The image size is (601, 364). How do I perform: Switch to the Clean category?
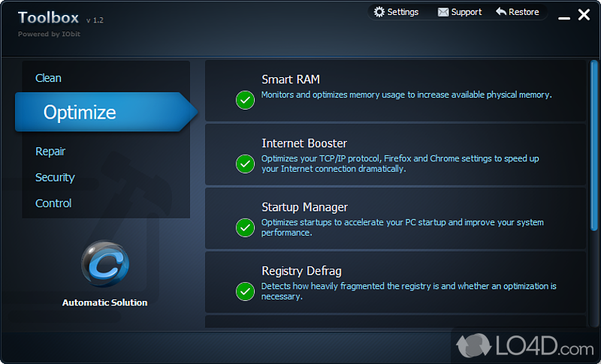click(x=48, y=78)
